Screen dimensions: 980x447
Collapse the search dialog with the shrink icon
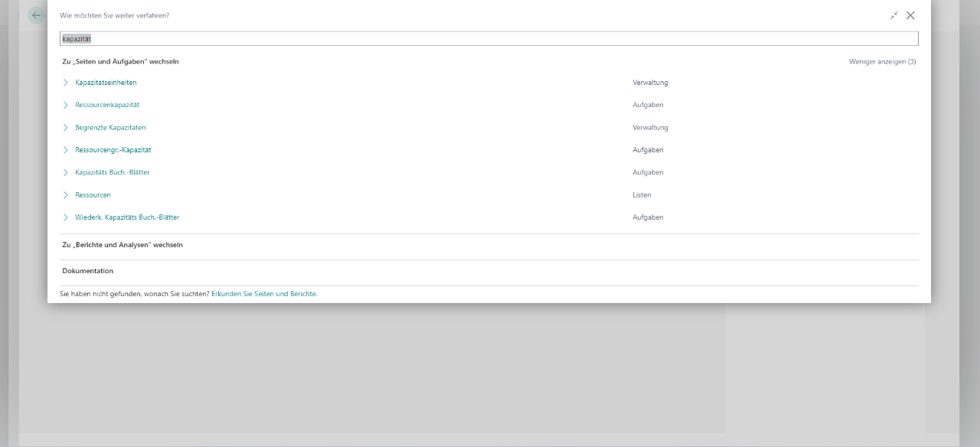(893, 15)
